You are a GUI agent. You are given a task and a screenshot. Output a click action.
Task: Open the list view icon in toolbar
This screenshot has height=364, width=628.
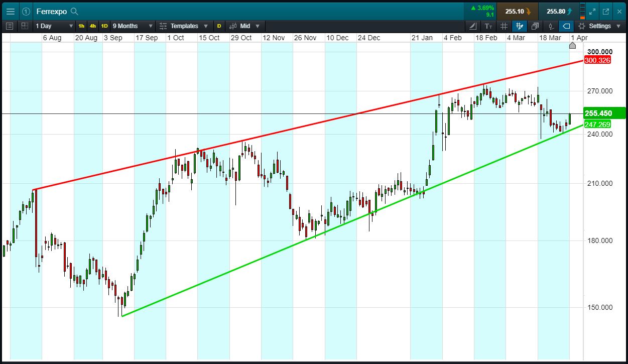(x=9, y=26)
